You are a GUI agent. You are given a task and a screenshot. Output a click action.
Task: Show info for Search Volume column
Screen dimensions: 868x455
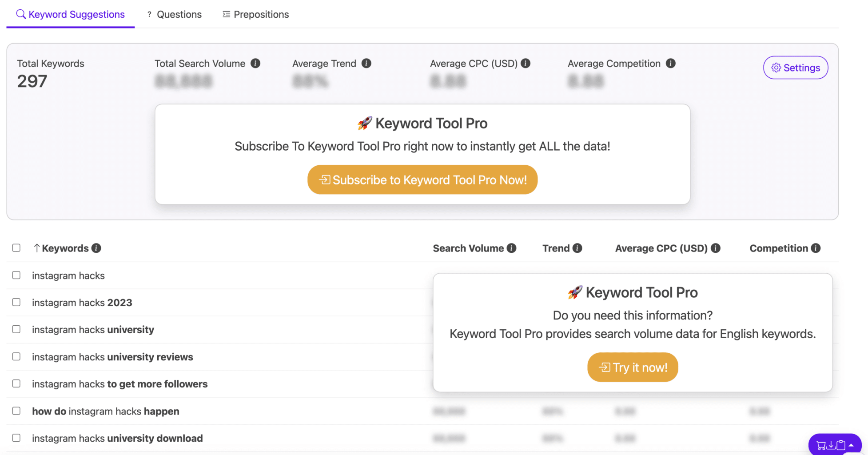coord(512,248)
